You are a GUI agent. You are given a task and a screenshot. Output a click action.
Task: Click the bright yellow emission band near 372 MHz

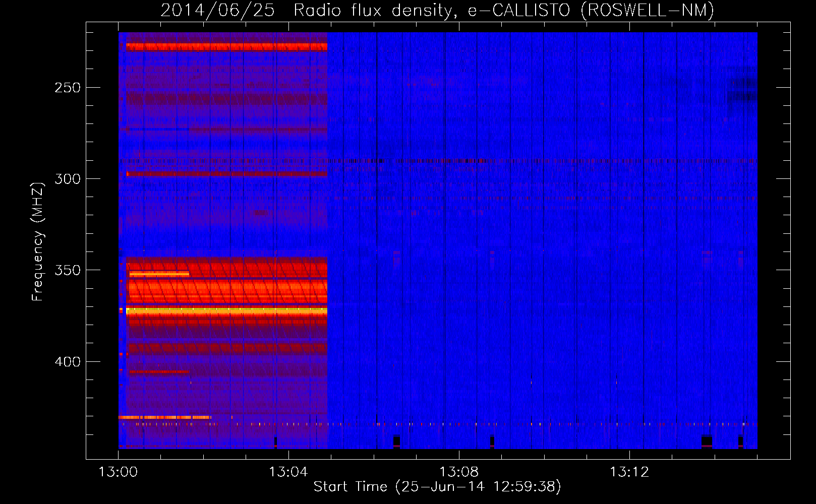click(x=226, y=311)
